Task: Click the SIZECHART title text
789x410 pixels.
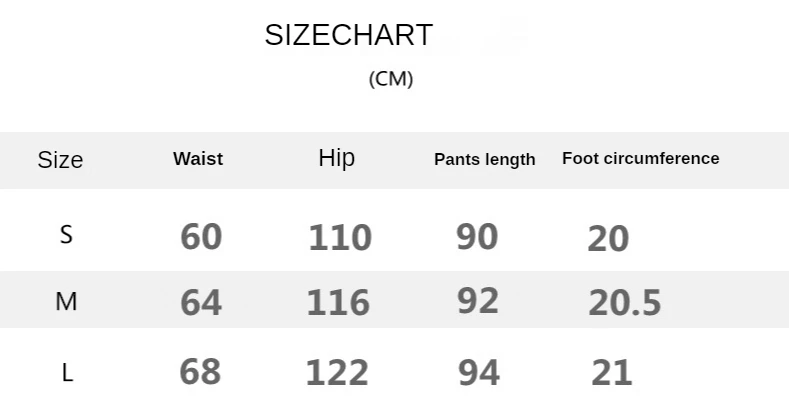Action: [x=348, y=35]
